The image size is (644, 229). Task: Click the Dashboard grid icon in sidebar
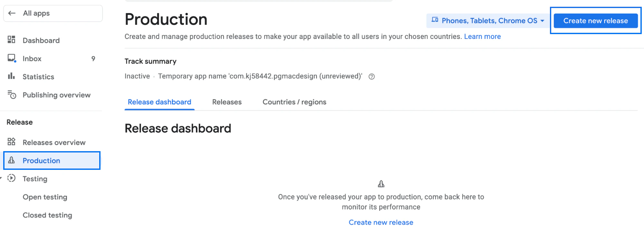coord(11,40)
